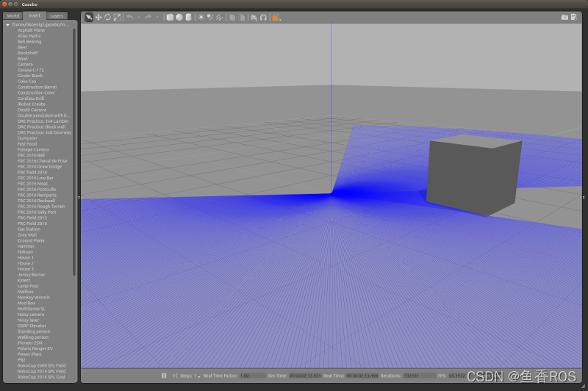The height and width of the screenshot is (391, 588).
Task: Switch to the Layers tab
Action: pos(56,15)
